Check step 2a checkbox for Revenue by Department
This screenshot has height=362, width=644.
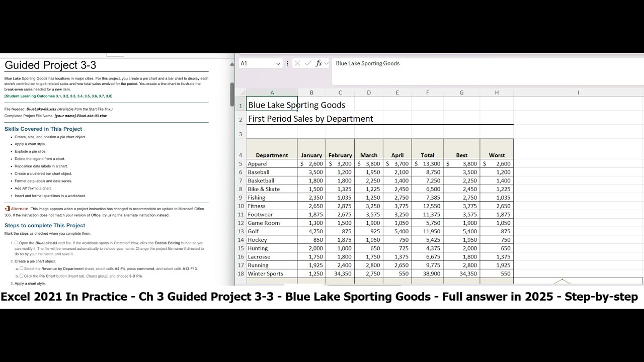21,268
